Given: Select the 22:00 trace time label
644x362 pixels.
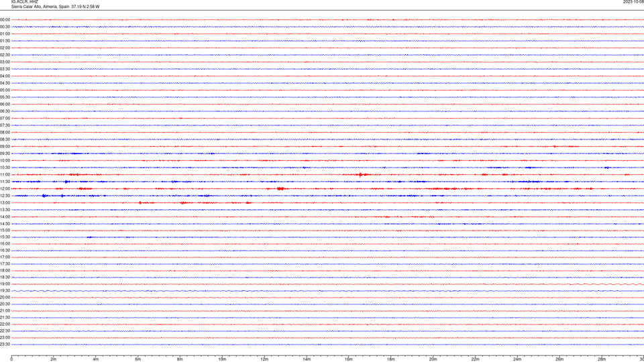Looking at the screenshot, I should 5,324.
